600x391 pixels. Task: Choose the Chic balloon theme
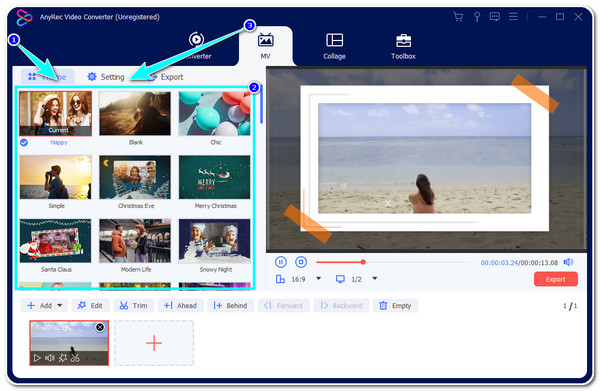point(214,113)
